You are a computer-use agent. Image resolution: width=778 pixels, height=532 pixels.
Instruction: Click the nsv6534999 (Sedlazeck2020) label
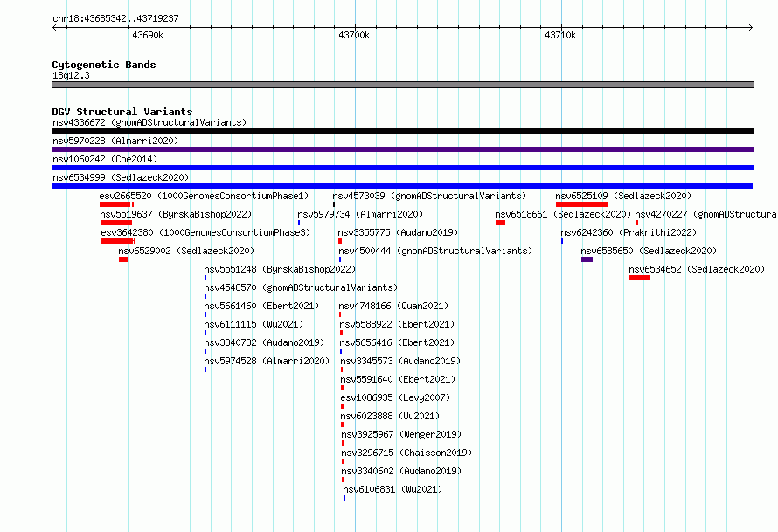click(x=121, y=177)
